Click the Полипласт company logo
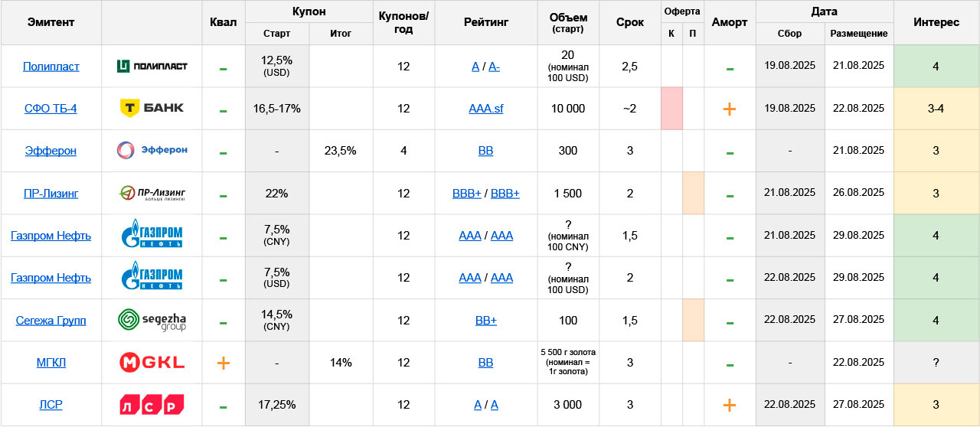 click(x=152, y=66)
